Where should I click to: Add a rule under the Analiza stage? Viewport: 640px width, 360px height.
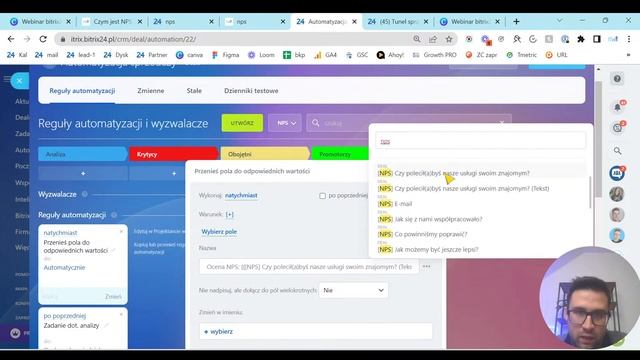83,173
